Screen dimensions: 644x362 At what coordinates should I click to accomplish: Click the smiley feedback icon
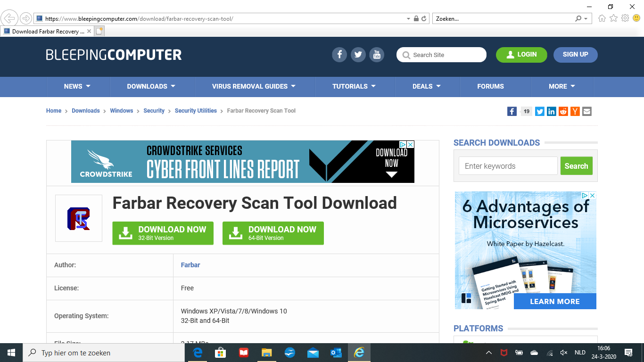pos(636,18)
